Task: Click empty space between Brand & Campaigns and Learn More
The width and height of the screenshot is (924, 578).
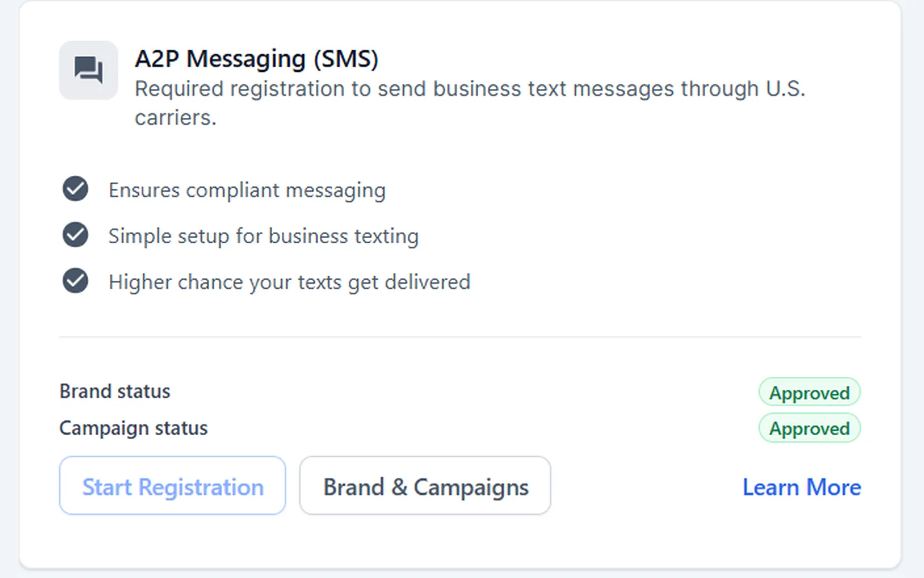Action: point(647,486)
